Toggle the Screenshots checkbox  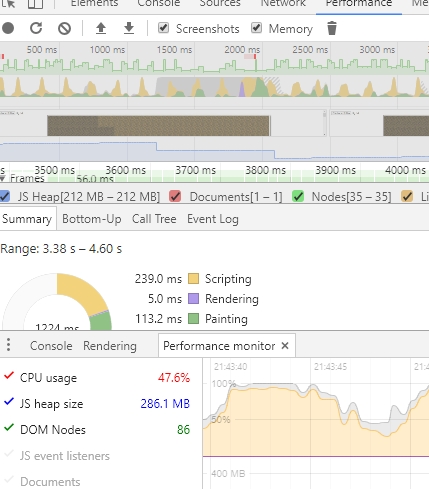(163, 28)
